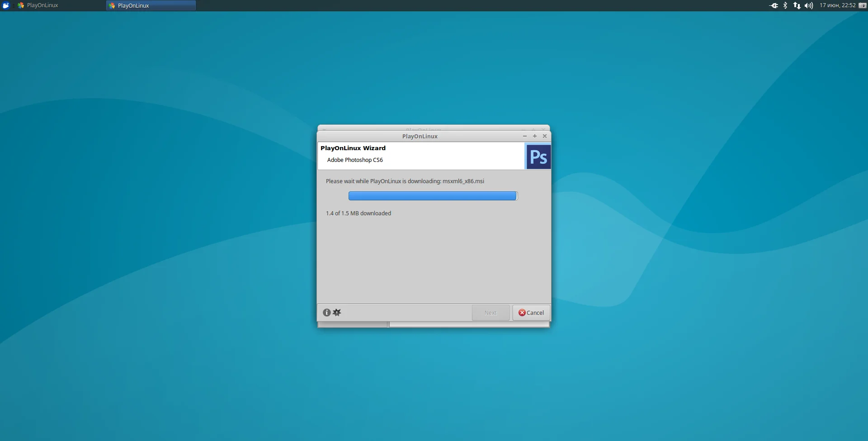Switch to the non-highlighted PlayOnLinux taskbar button

[60, 5]
